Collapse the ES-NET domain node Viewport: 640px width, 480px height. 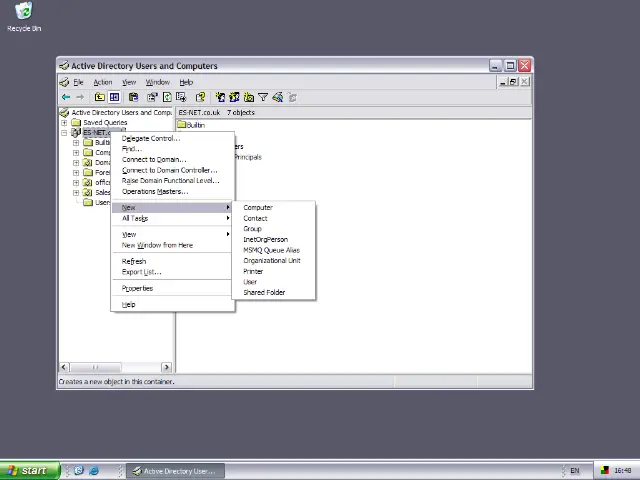click(x=64, y=133)
